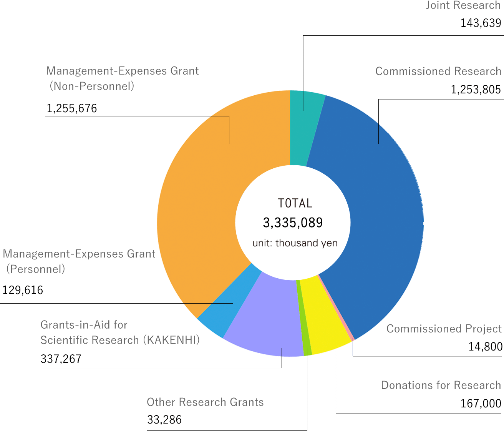Viewport: 504px width, 437px height.
Task: Select the 1,253,805 Commissioned Research value
Action: [476, 90]
